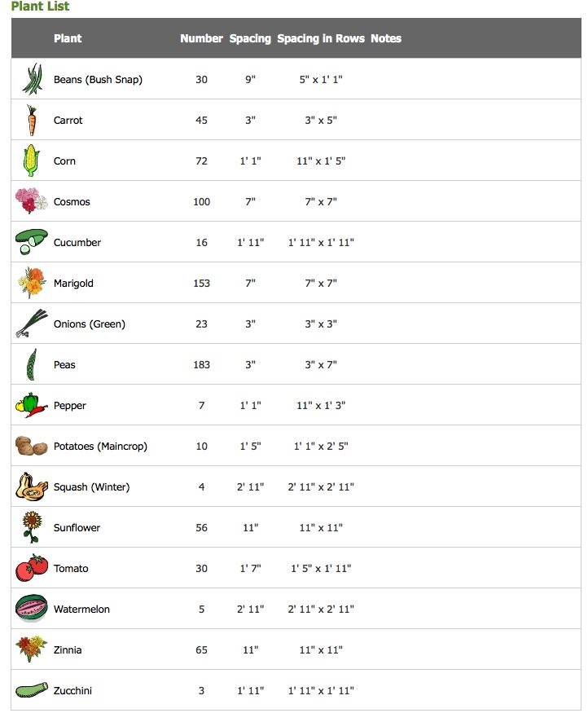Select the Cucumber icon
Image resolution: width=588 pixels, height=722 pixels.
click(31, 241)
